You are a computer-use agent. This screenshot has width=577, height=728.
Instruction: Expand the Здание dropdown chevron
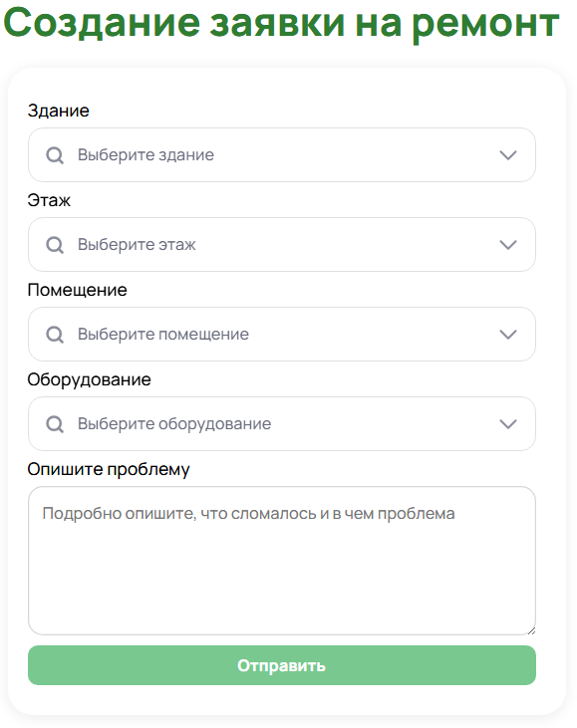click(x=508, y=155)
